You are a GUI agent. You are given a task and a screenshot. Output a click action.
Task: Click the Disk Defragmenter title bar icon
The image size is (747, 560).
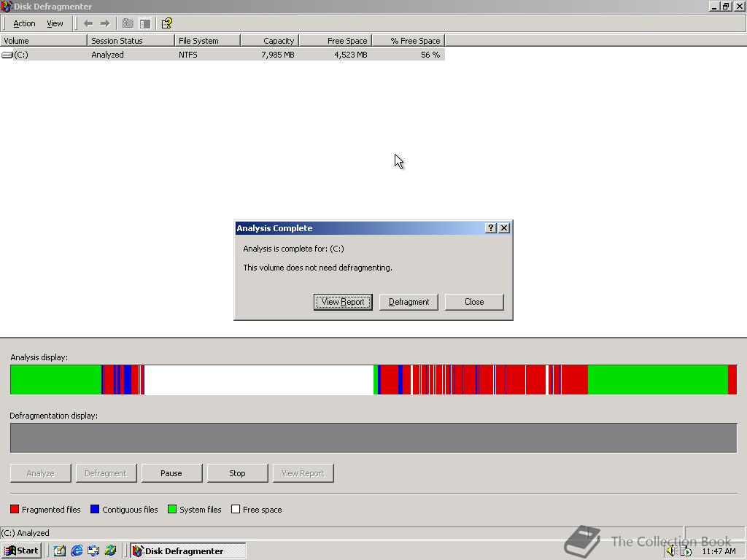[x=6, y=6]
